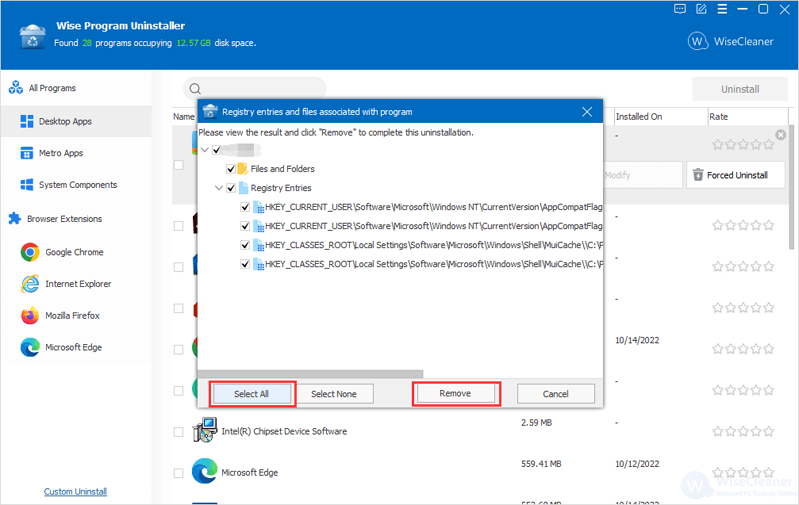Image resolution: width=799 pixels, height=505 pixels.
Task: Open the hamburger menu in title bar
Action: pyautogui.click(x=722, y=9)
